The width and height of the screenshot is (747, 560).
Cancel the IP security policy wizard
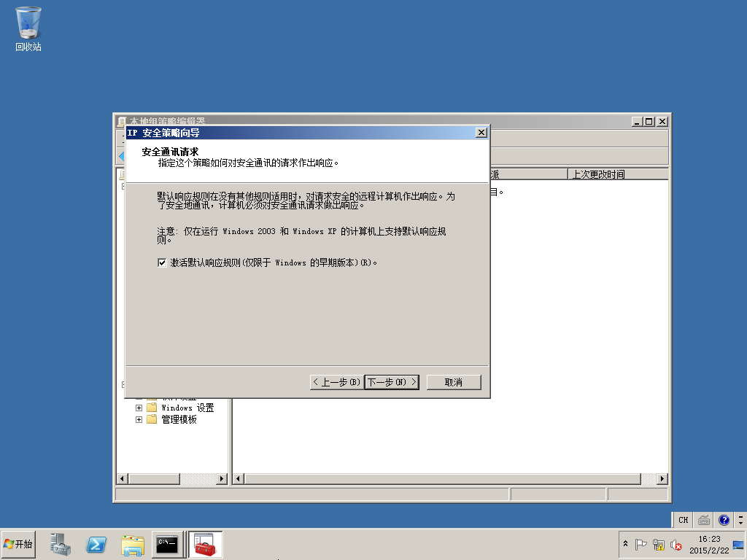click(454, 382)
